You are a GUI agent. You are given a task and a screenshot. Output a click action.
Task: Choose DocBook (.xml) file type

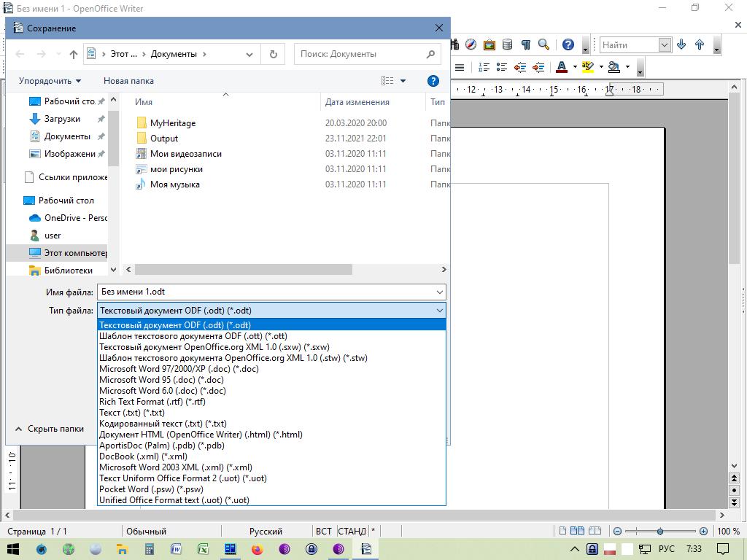pos(271,456)
